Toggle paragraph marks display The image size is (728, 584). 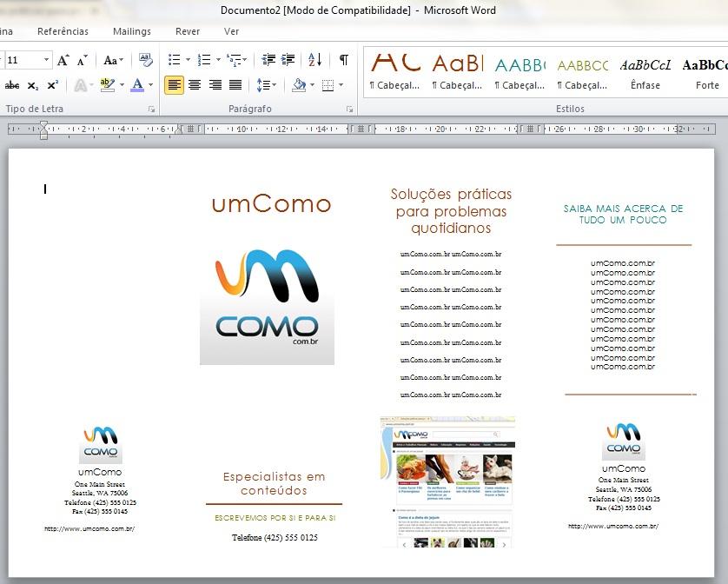(343, 60)
